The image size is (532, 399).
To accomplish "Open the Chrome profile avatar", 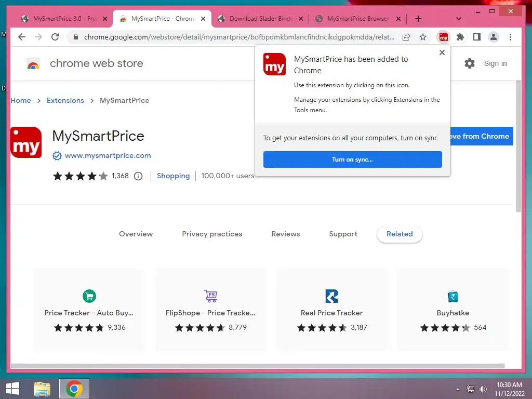I will [x=494, y=37].
